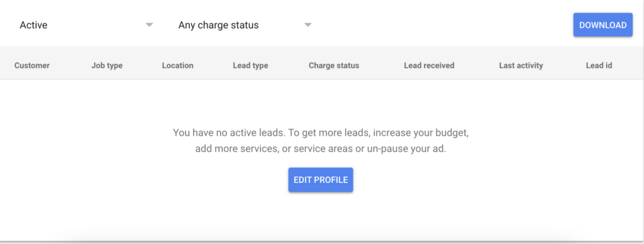Click the Lead type column header
The height and width of the screenshot is (244, 644).
[x=250, y=65]
